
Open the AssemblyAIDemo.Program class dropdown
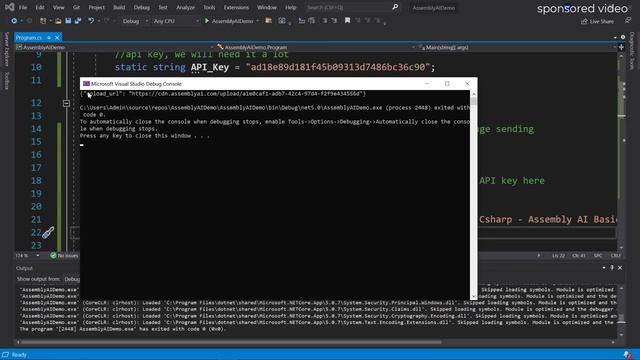[316, 47]
